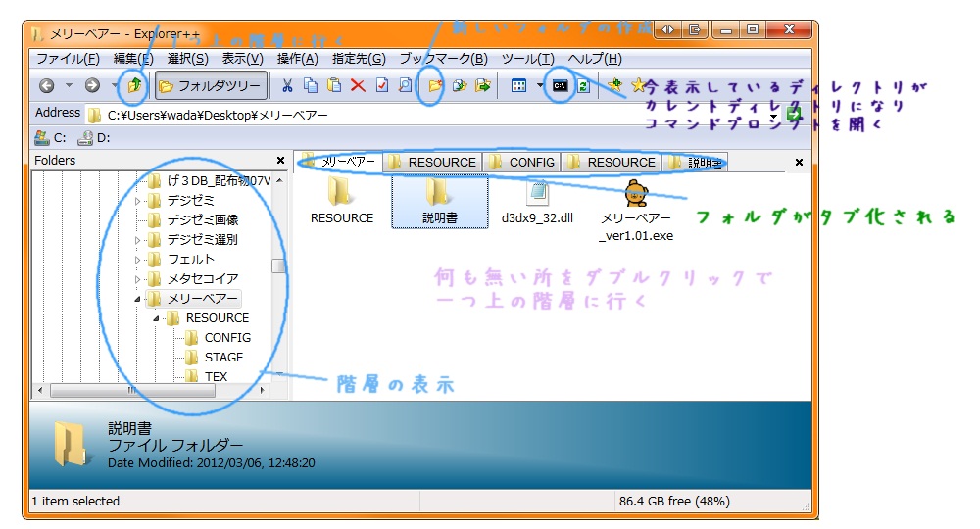Click the address bar path field

(x=431, y=115)
